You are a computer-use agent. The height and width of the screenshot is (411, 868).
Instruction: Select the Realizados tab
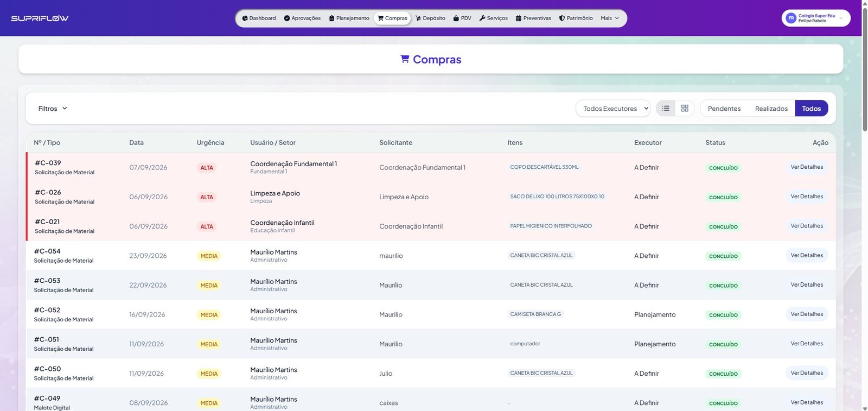click(771, 109)
